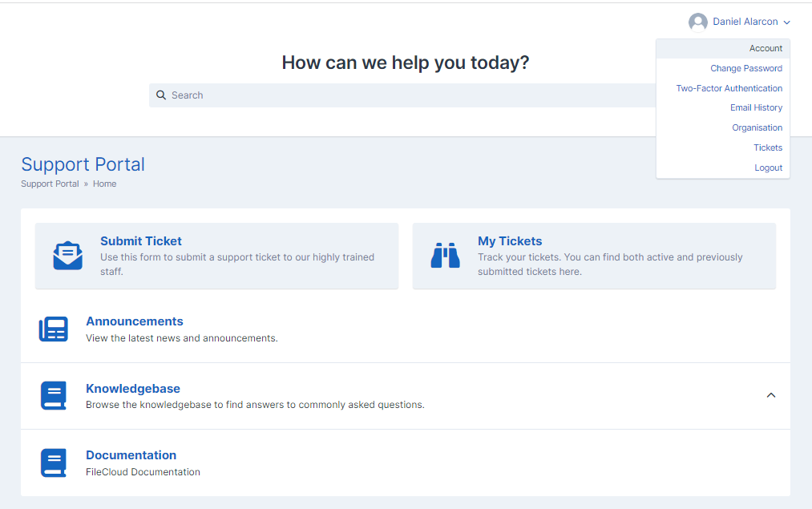Screen dimensions: 812x509
Task: Click the My Tickets binoculars icon
Action: 445,255
